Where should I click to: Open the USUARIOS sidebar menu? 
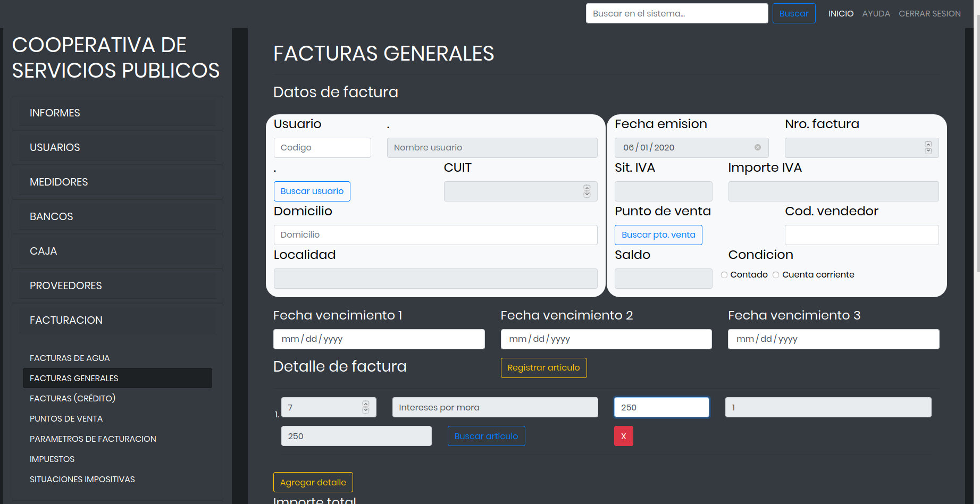pyautogui.click(x=118, y=147)
